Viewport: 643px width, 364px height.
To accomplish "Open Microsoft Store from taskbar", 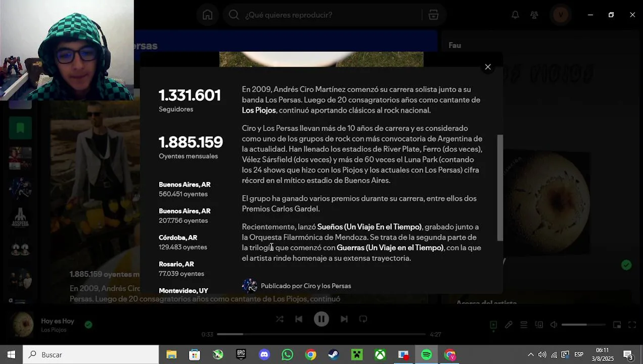I will point(195,355).
